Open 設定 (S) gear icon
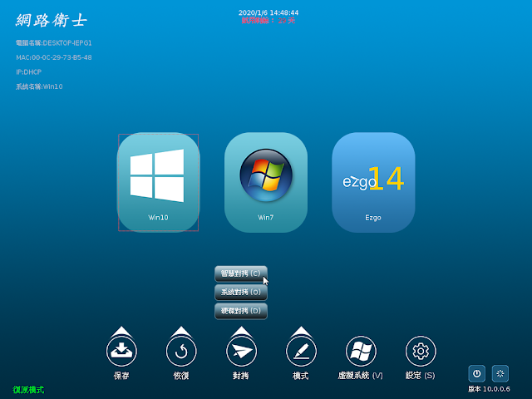Viewport: 532px width, 399px height. click(421, 351)
